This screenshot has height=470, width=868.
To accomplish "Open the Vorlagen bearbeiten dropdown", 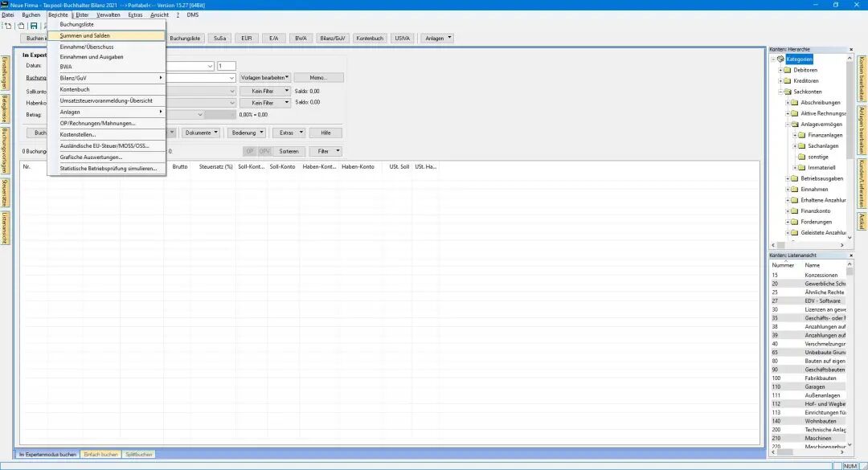I will pyautogui.click(x=265, y=77).
